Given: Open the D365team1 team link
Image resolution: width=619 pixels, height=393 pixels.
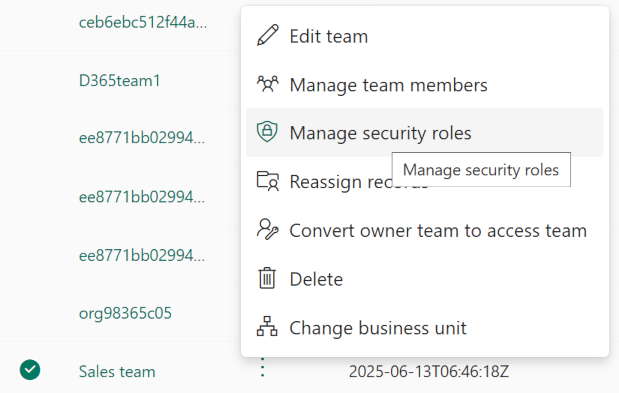Looking at the screenshot, I should pyautogui.click(x=120, y=80).
